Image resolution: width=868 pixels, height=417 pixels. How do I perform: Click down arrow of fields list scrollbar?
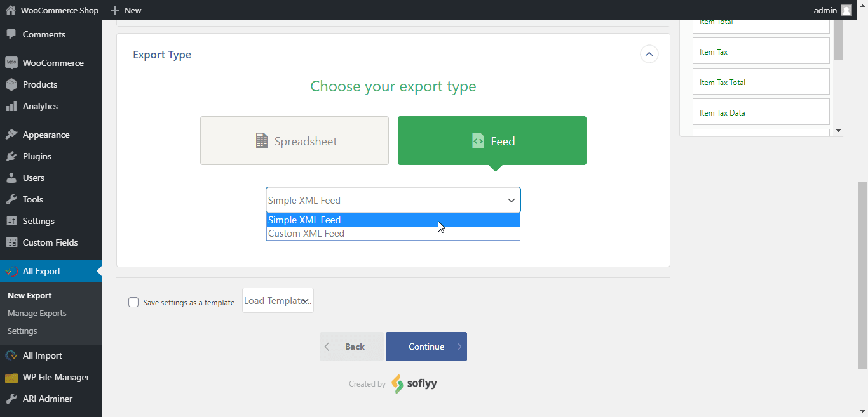tap(838, 131)
